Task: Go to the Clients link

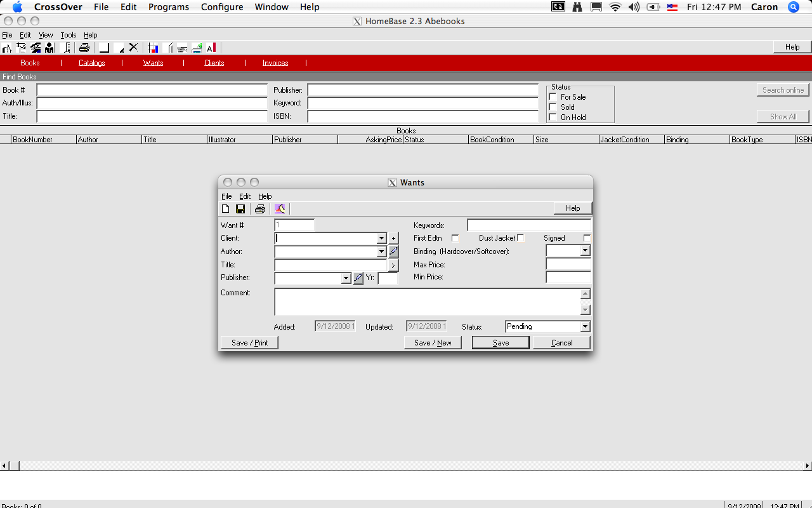Action: pyautogui.click(x=214, y=63)
